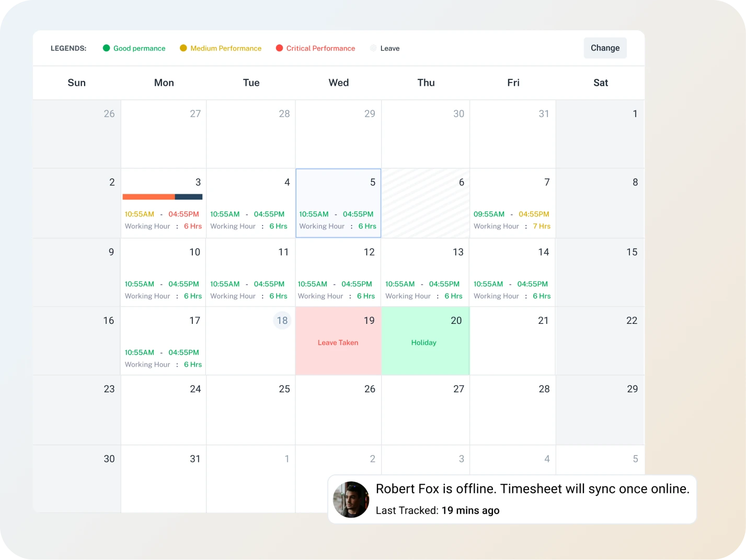This screenshot has height=560, width=746.
Task: Select today's circled date 18
Action: [x=282, y=320]
